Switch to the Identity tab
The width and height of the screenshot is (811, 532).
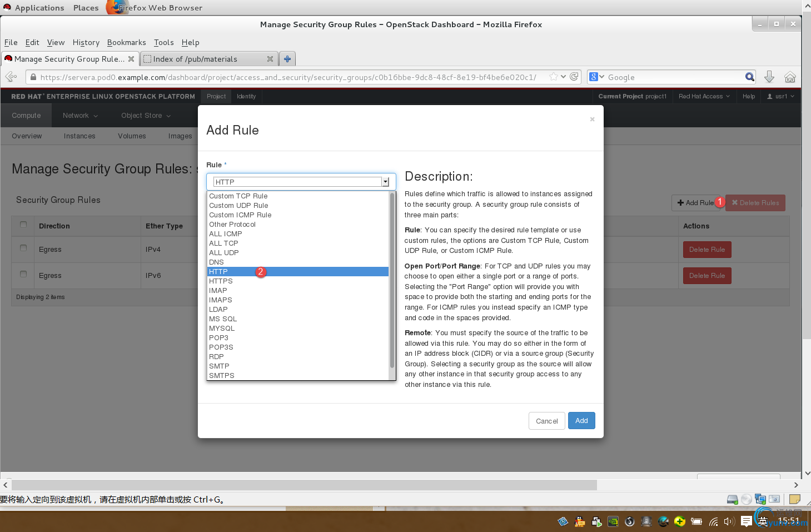tap(246, 96)
